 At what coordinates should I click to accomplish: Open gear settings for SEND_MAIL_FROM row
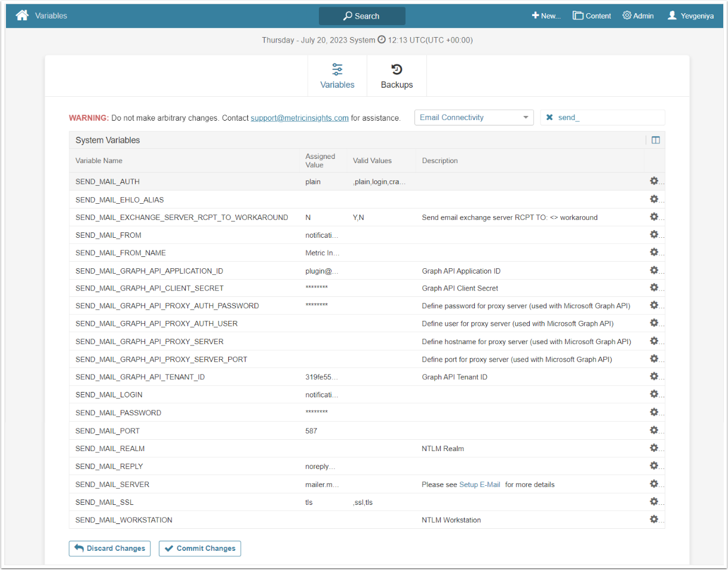pos(654,234)
